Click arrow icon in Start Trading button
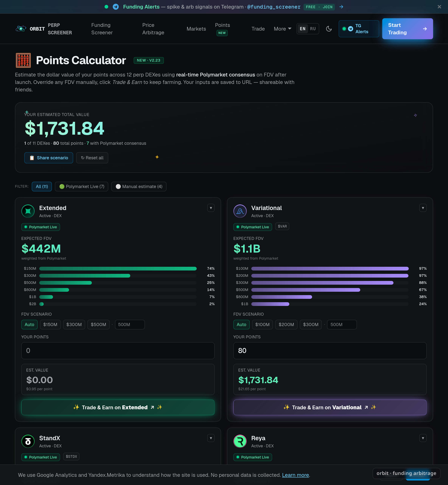 (x=425, y=29)
